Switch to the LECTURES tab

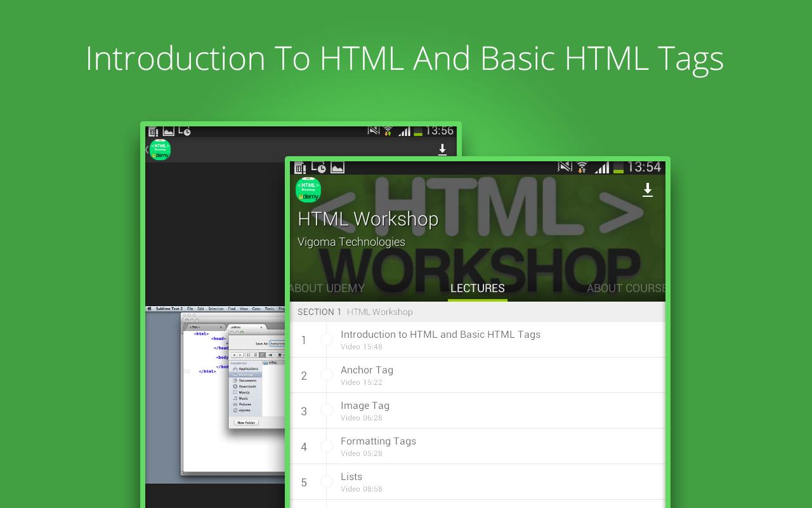click(x=477, y=288)
